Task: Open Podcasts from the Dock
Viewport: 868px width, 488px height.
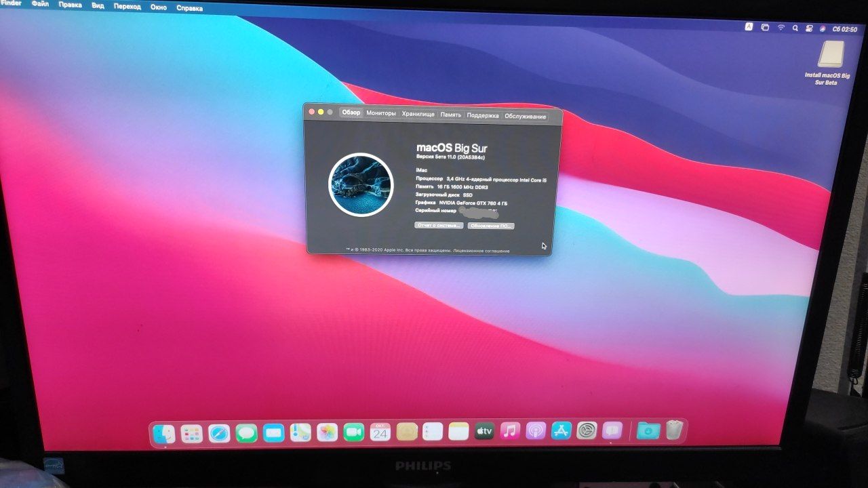Action: [x=536, y=430]
